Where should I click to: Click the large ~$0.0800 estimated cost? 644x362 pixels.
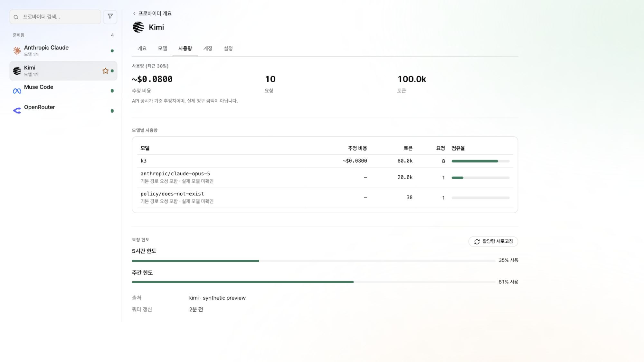click(152, 79)
